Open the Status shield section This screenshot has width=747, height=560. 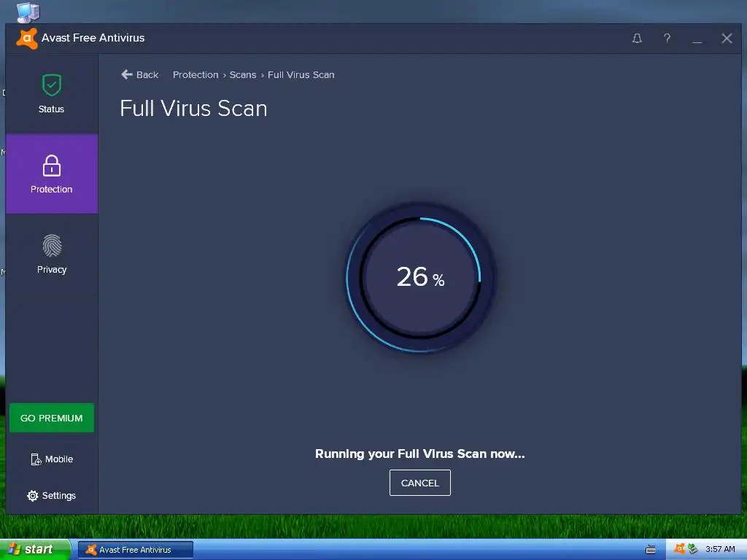(52, 93)
